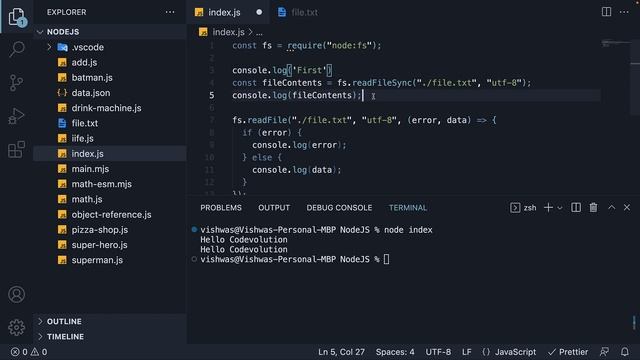Open notifications bell in status bar

point(625,352)
